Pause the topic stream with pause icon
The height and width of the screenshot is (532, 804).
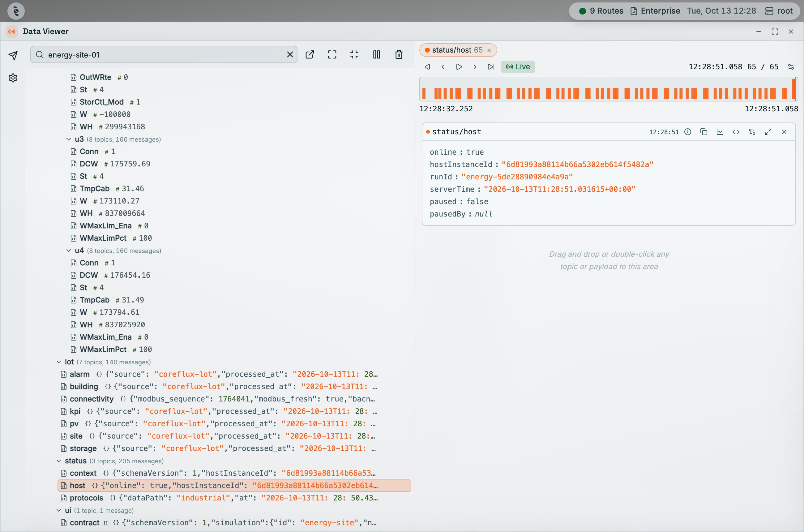[377, 55]
